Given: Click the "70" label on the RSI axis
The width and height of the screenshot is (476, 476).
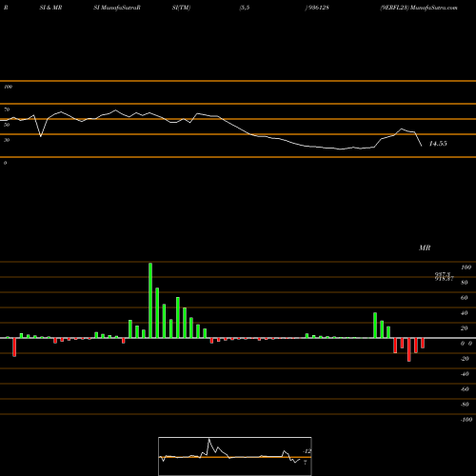Looking at the screenshot, I should tap(7, 109).
